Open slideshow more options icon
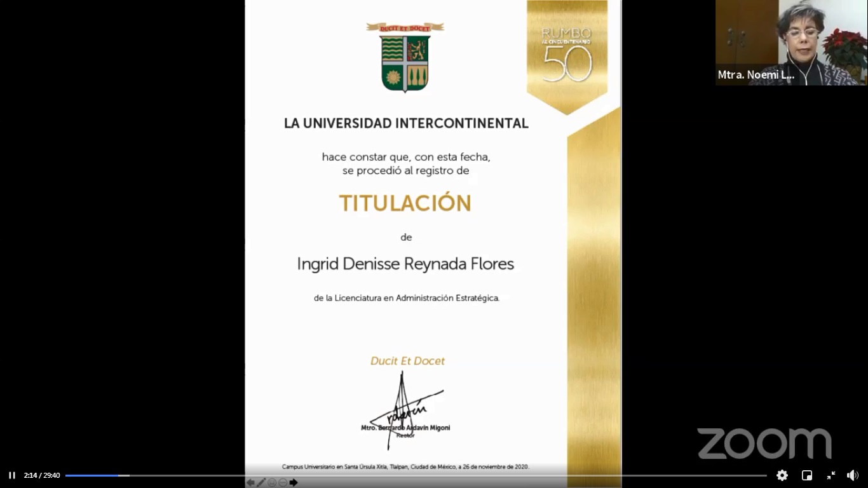Viewport: 868px width, 488px height. pos(283,483)
